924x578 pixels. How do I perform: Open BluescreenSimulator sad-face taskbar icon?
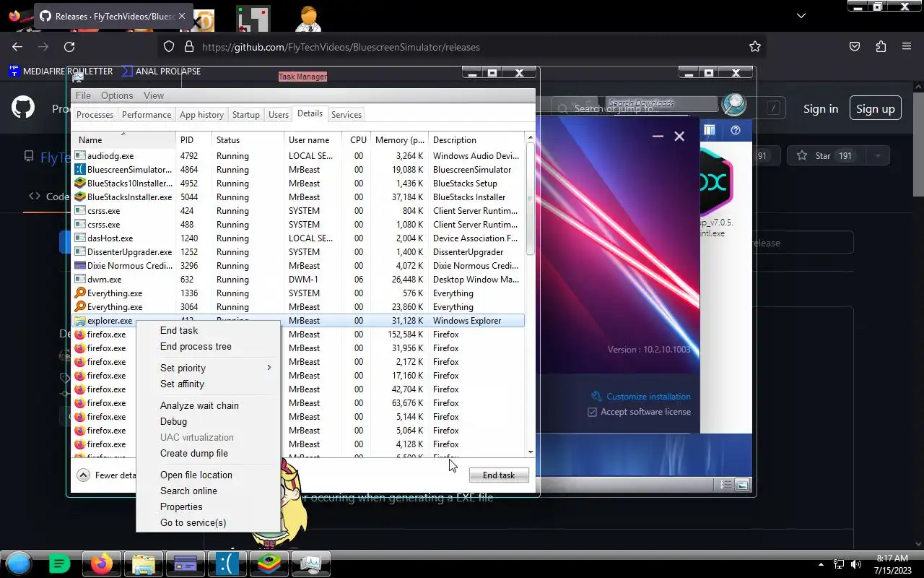[227, 564]
